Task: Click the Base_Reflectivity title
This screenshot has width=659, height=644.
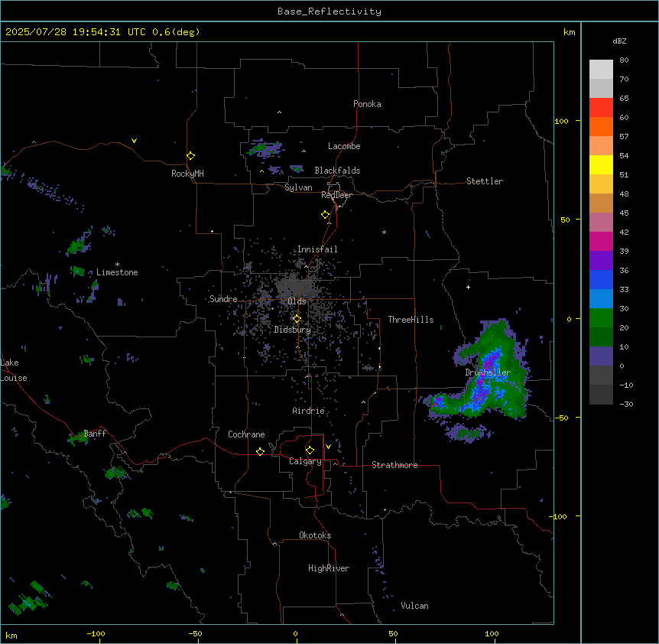Action: 329,11
